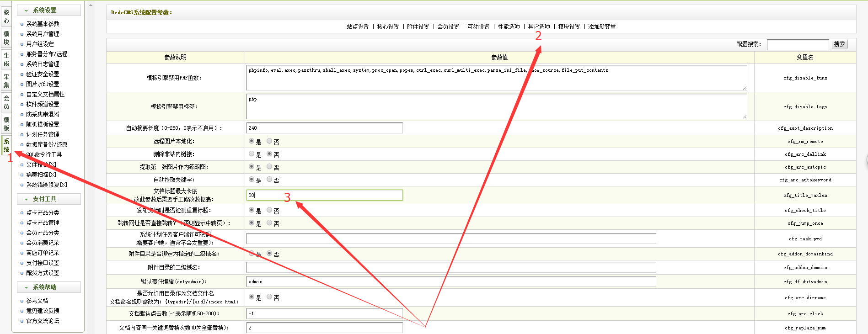Select 否 for 远程图片本地化
The width and height of the screenshot is (868, 334).
point(269,141)
